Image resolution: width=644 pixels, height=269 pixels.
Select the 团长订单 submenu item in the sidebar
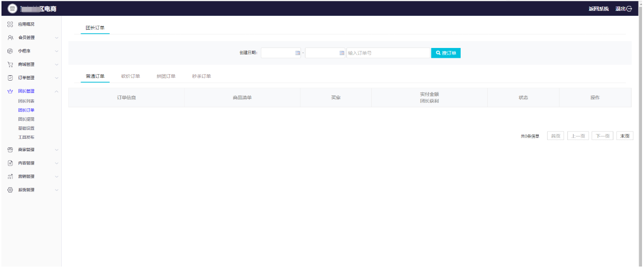(26, 110)
